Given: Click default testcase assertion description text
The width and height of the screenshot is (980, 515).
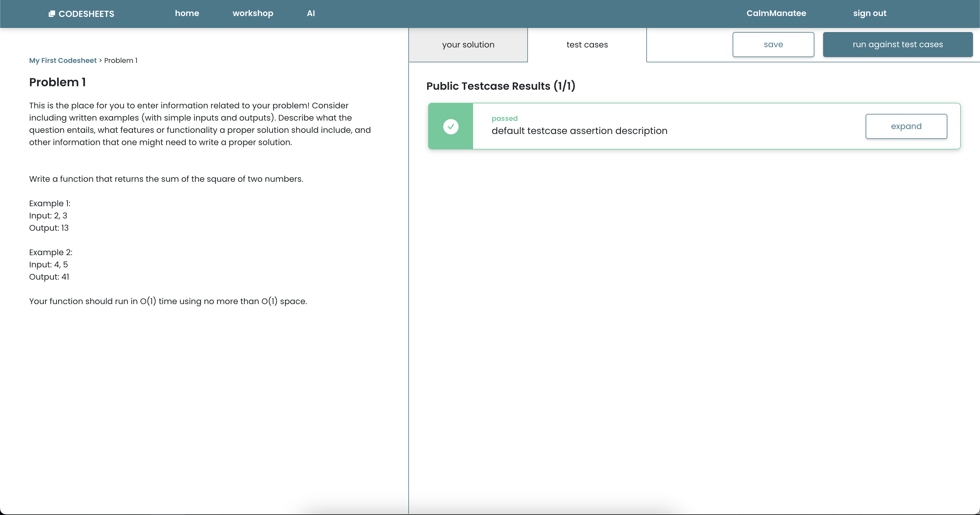Looking at the screenshot, I should point(579,131).
